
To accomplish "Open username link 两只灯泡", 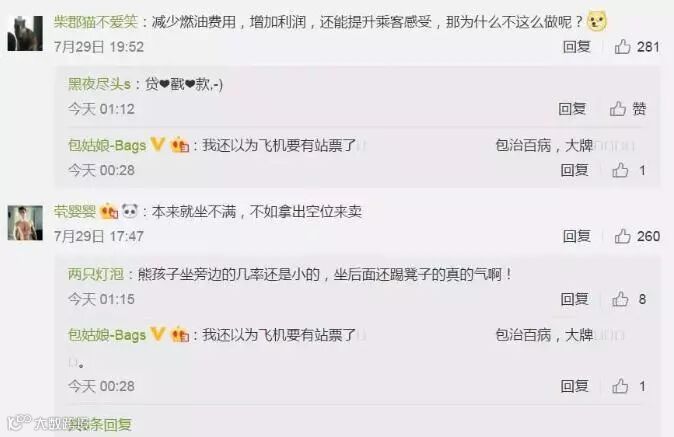I will pos(96,274).
